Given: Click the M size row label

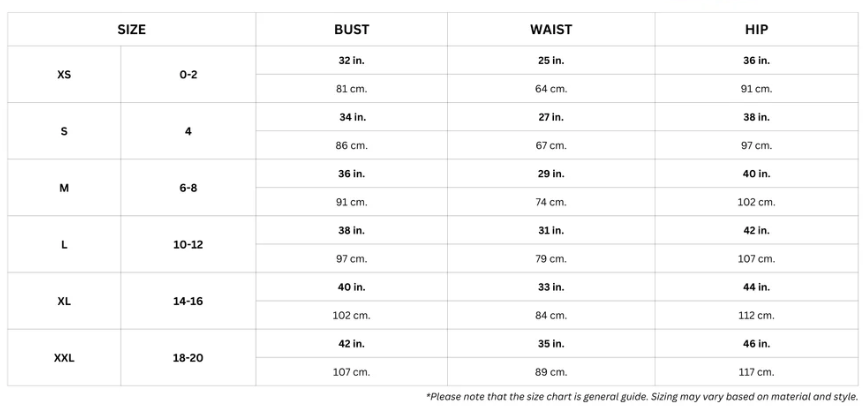Looking at the screenshot, I should tap(64, 188).
